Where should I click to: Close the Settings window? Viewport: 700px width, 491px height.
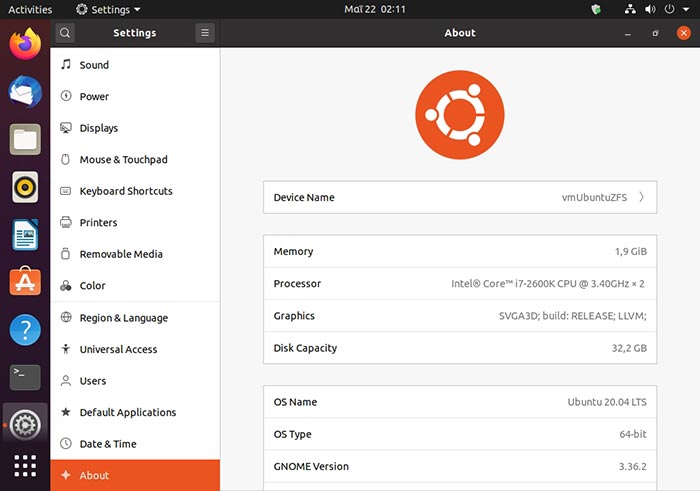tap(683, 33)
